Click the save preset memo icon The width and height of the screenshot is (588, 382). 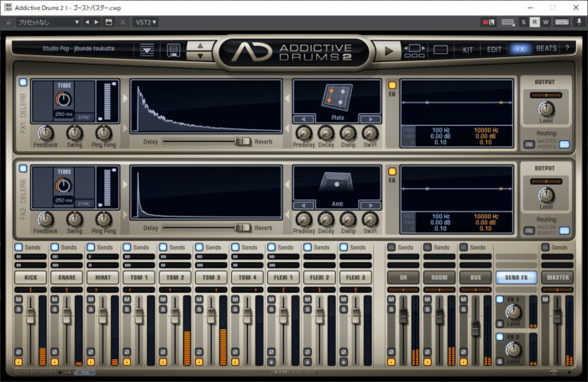point(173,50)
